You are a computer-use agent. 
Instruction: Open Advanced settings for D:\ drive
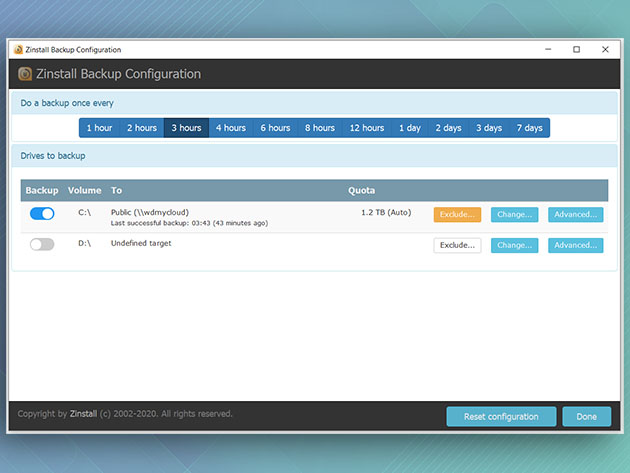575,245
